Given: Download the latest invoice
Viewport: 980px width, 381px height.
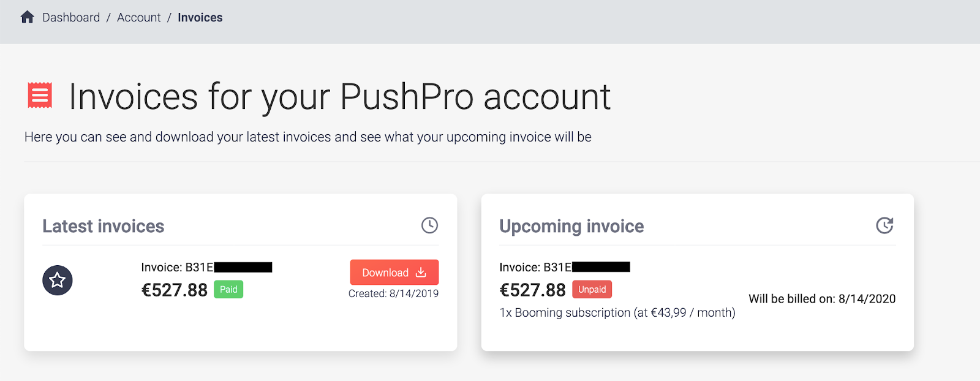Looking at the screenshot, I should (x=394, y=273).
